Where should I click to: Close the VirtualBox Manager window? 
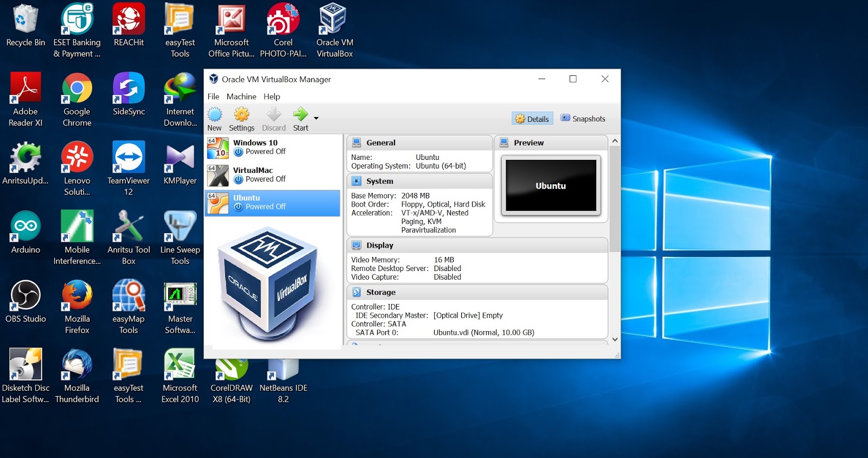605,79
